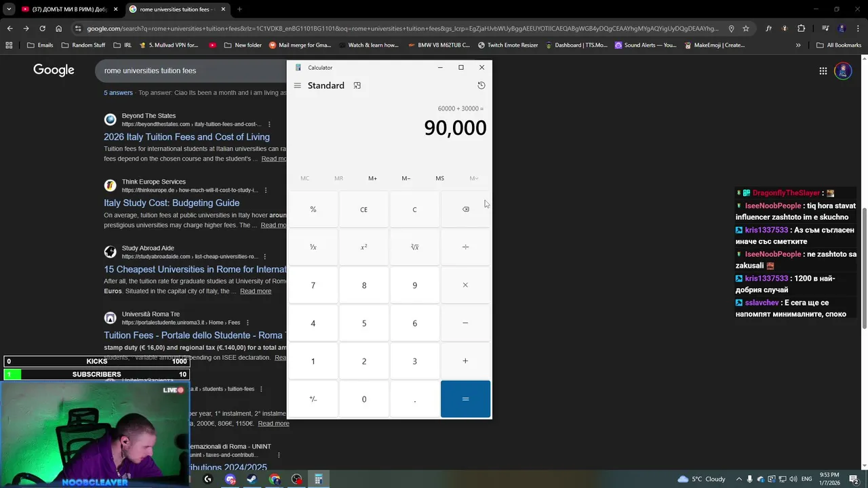868x488 pixels.
Task: Open Calculator icon in the taskbar
Action: [318, 479]
